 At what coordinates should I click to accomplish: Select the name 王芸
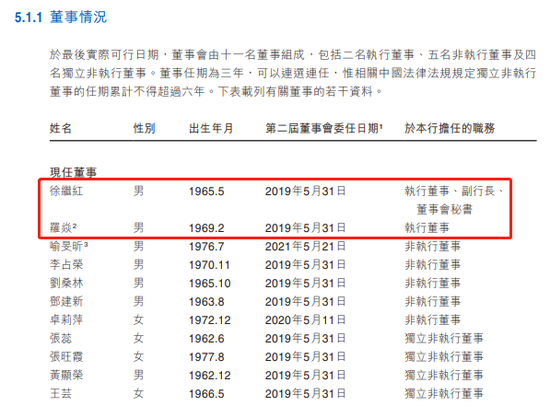pyautogui.click(x=61, y=394)
